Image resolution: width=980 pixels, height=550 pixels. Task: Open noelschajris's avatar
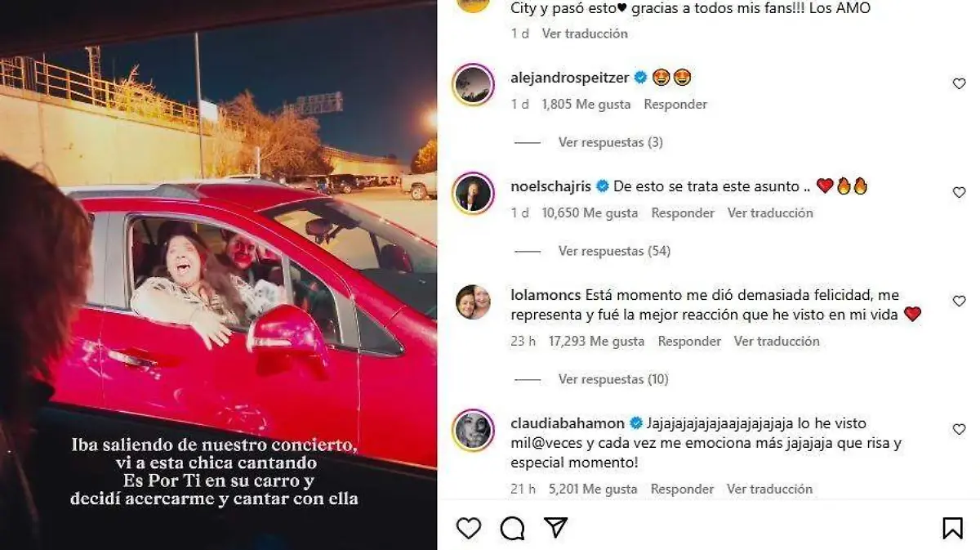point(474,194)
